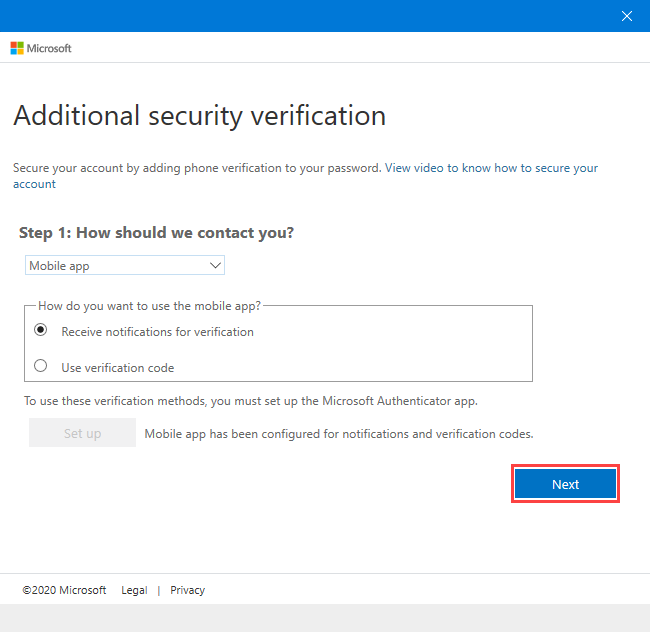The height and width of the screenshot is (632, 650).
Task: Open the Privacy link in the footer
Action: tap(187, 590)
